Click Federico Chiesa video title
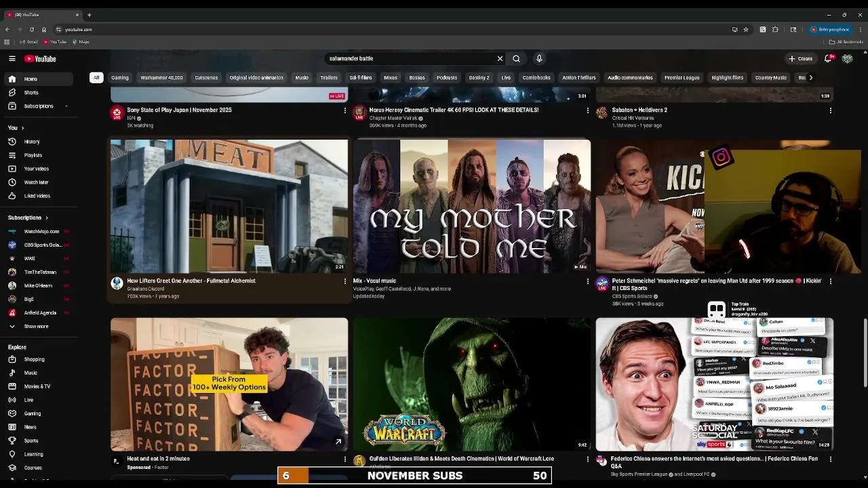Viewport: 868px width, 488px height. [x=714, y=462]
